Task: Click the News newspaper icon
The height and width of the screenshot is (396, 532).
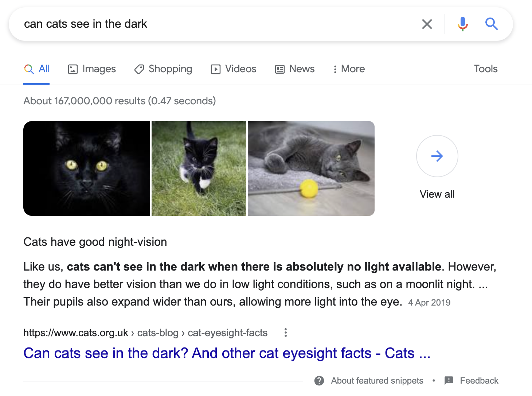Action: (x=279, y=69)
